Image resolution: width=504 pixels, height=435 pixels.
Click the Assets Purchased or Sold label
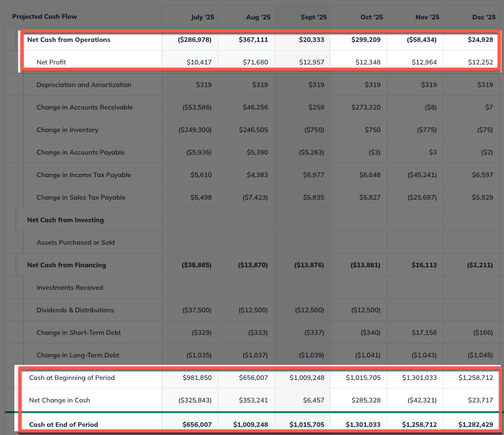click(76, 242)
